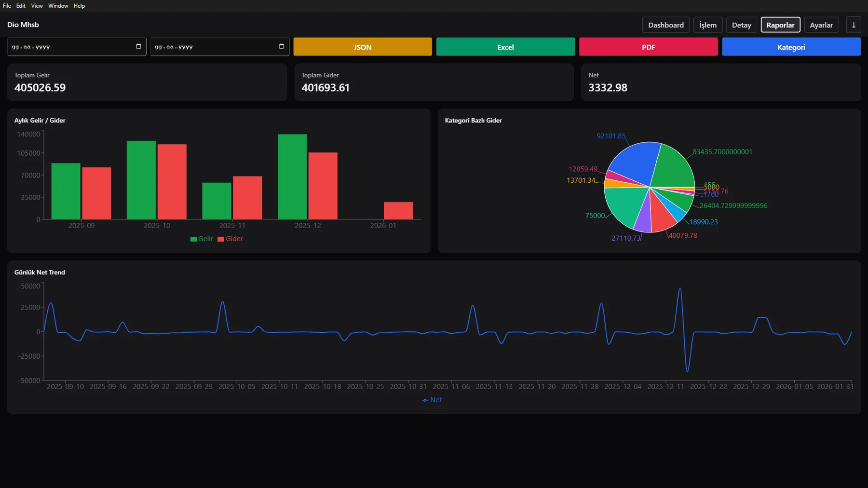Open the Ayarlar settings tab

tap(821, 25)
